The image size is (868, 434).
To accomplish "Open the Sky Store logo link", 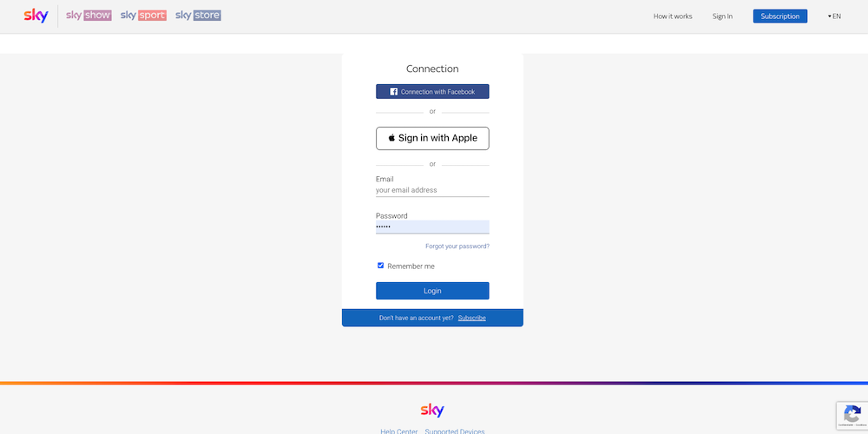I will (198, 16).
